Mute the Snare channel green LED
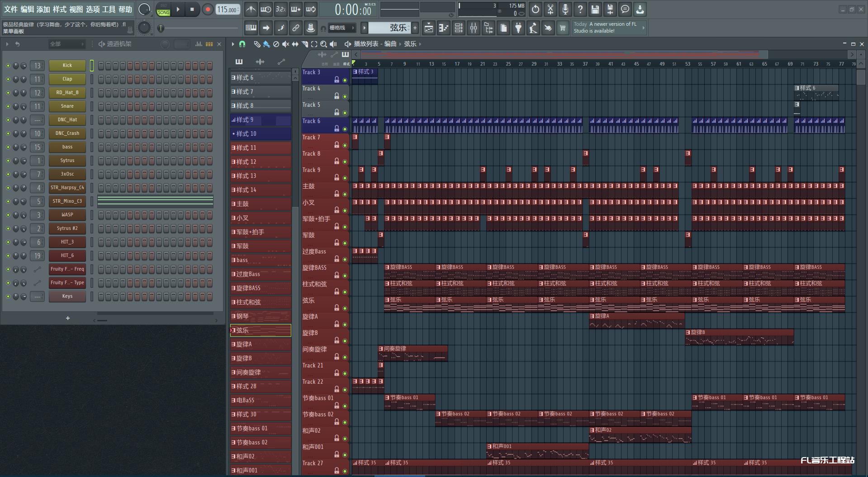Image resolution: width=868 pixels, height=477 pixels. pyautogui.click(x=8, y=106)
